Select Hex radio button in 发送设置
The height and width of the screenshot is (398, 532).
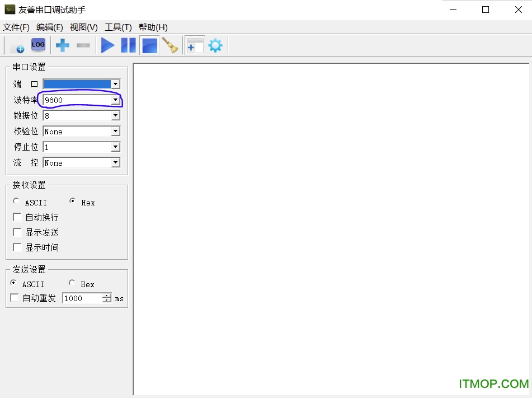coord(72,283)
